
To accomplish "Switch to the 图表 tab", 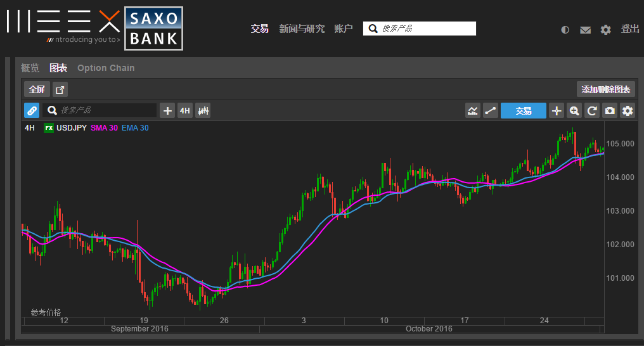I will 58,68.
